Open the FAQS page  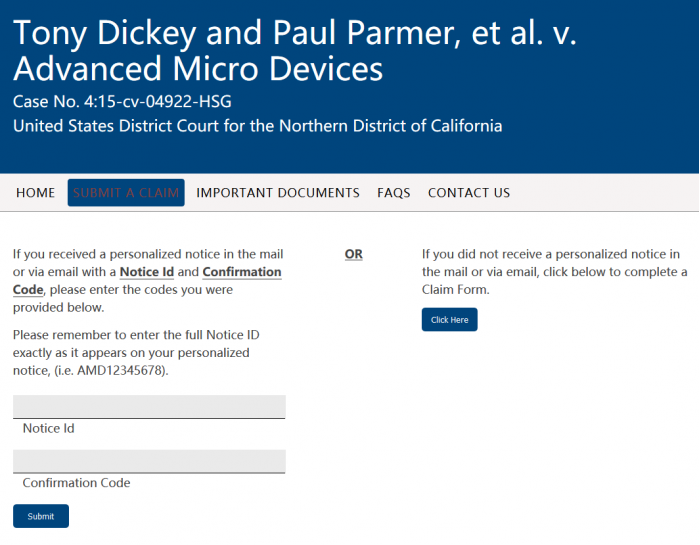click(394, 193)
